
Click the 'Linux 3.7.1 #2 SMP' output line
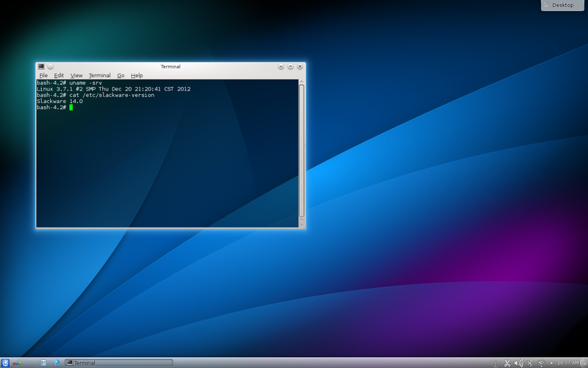(114, 89)
